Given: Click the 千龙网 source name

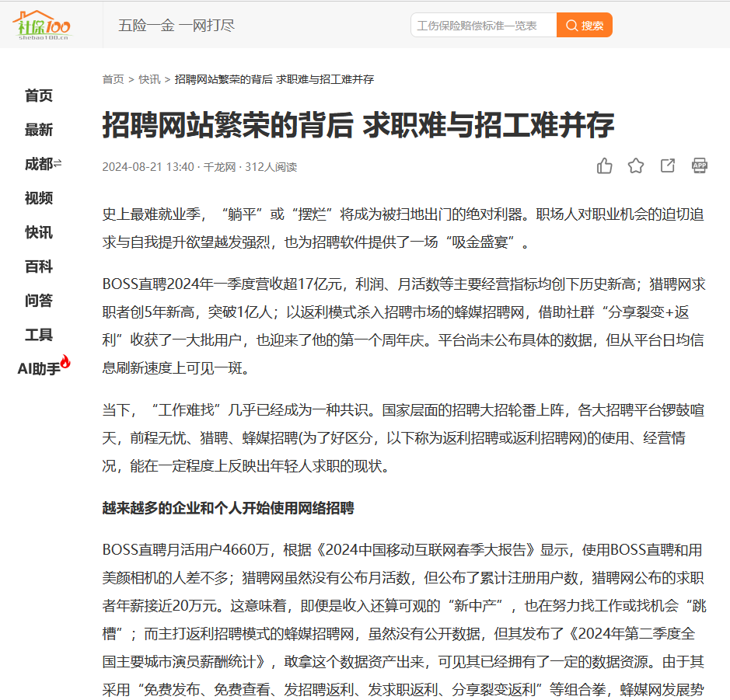Looking at the screenshot, I should tap(219, 167).
